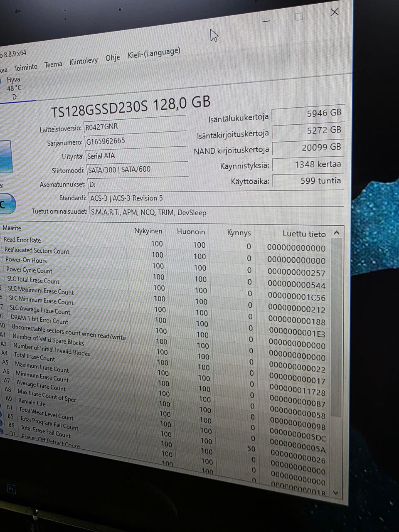This screenshot has width=399, height=532.
Task: Click the Käyttöaika value 599 tuntia
Action: (x=308, y=181)
